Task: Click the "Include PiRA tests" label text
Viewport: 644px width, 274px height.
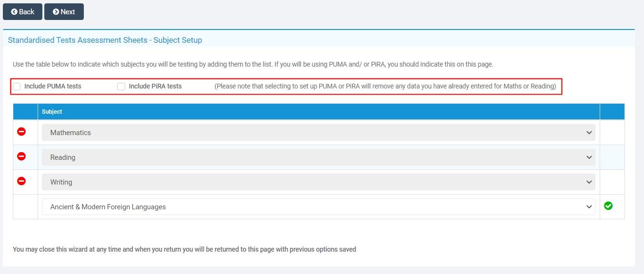Action: tap(155, 87)
